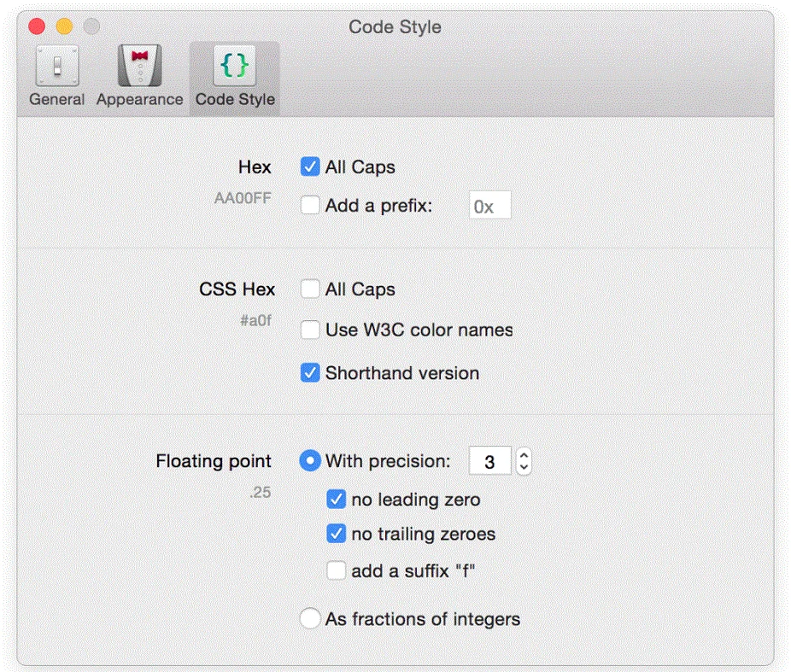
Task: Disable Shorthand version checkbox
Action: tap(310, 373)
